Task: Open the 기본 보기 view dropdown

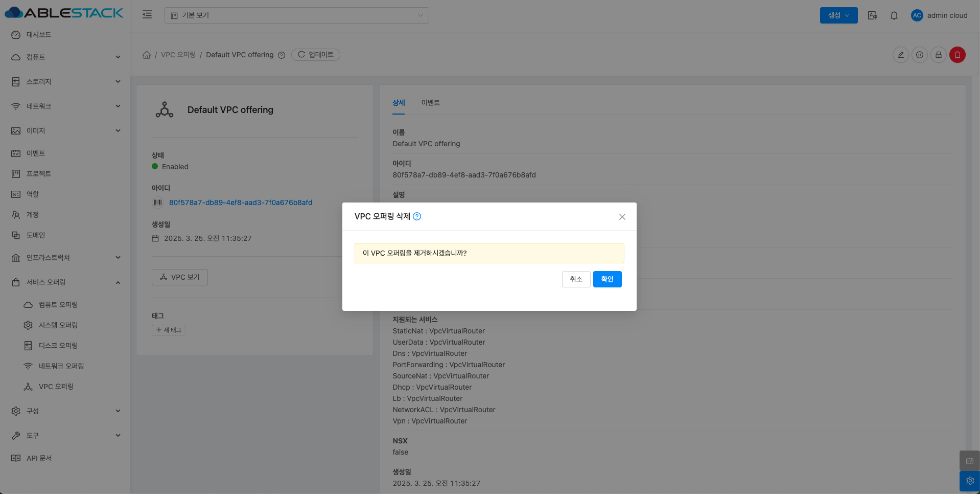Action: point(296,15)
